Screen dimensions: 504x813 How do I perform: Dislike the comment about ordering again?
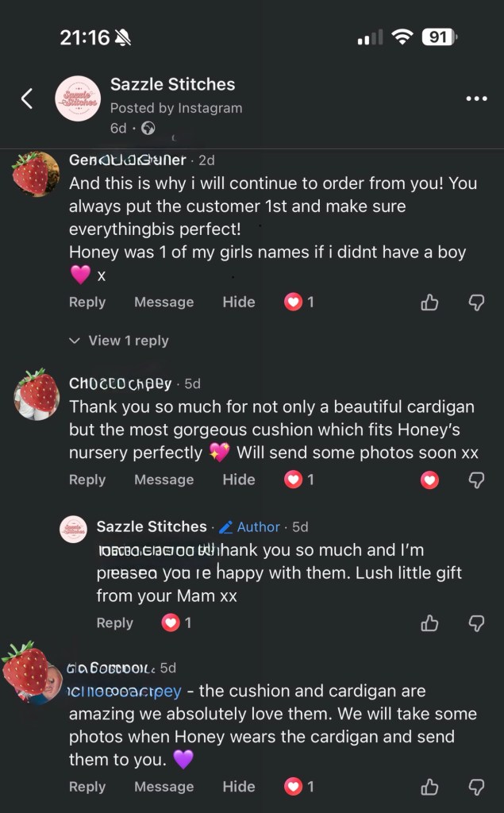476,302
